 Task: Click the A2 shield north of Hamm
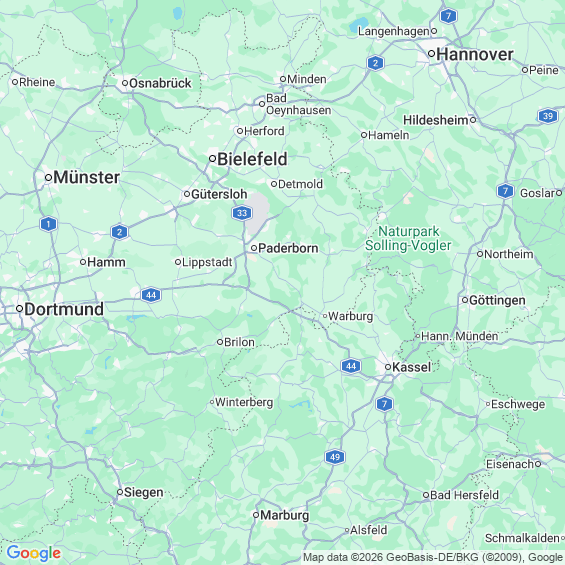point(119,232)
